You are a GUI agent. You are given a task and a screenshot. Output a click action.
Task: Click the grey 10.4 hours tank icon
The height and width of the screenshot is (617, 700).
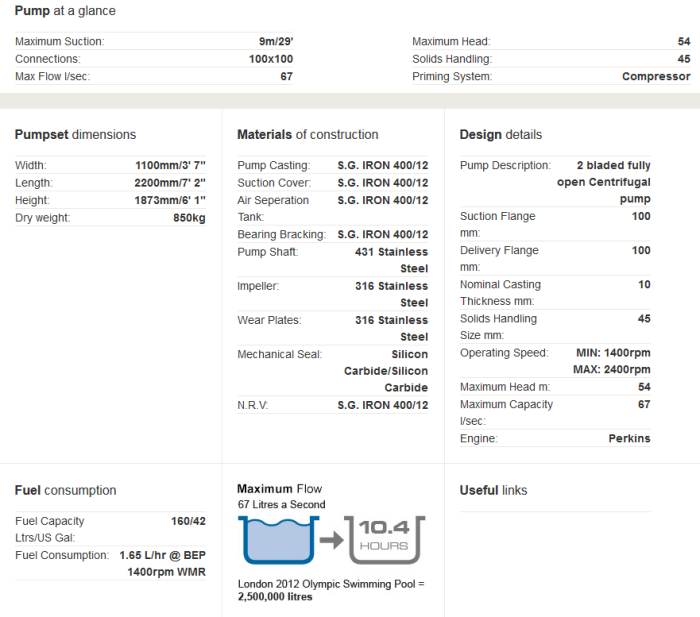(x=383, y=541)
